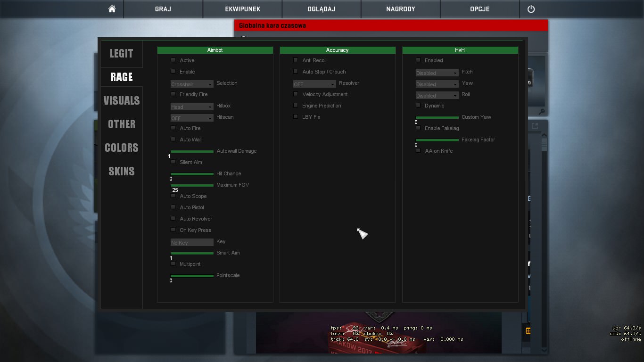
Task: Open the Yaw dropdown
Action: pos(437,84)
